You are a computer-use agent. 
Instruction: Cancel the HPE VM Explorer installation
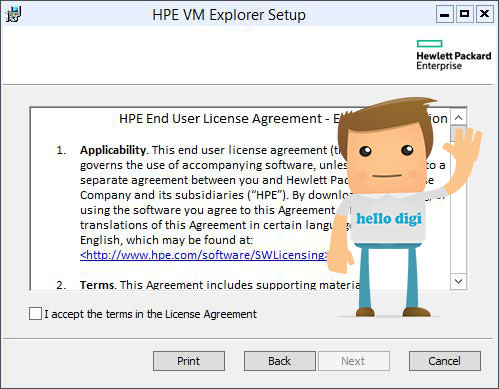445,361
